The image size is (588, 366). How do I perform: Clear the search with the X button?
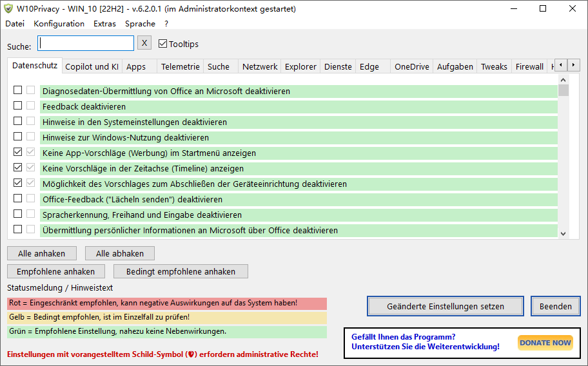(x=144, y=43)
